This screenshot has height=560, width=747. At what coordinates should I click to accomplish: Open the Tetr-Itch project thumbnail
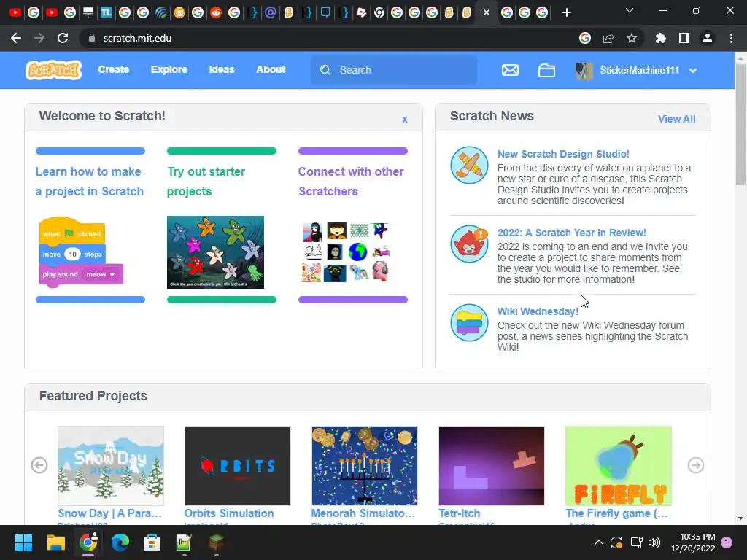point(491,466)
